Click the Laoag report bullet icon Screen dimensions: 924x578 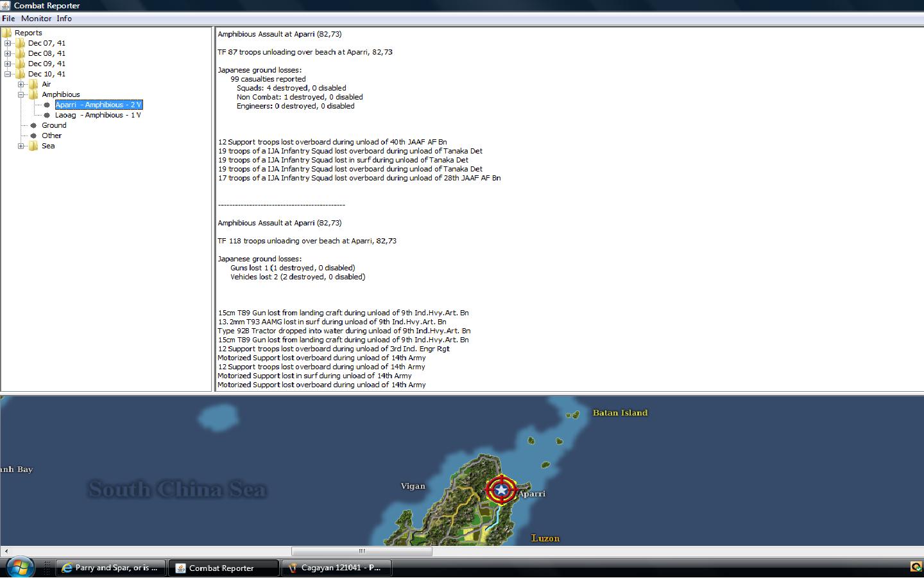pyautogui.click(x=47, y=115)
